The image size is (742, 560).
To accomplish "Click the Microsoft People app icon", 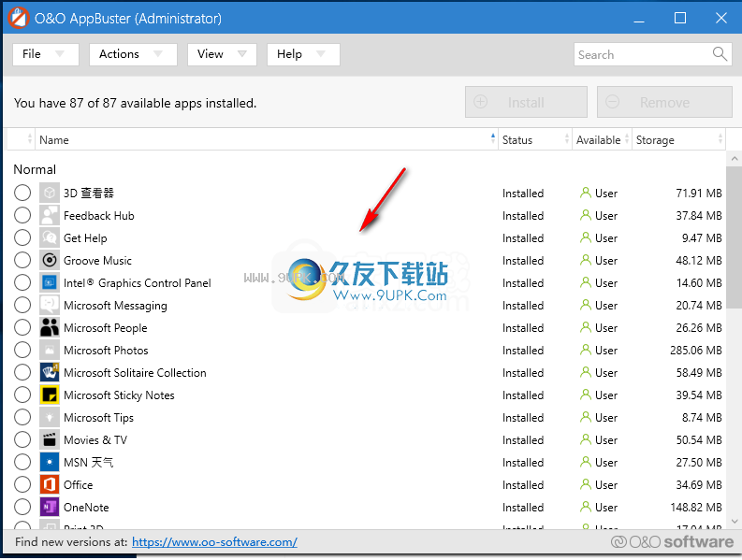I will click(50, 327).
